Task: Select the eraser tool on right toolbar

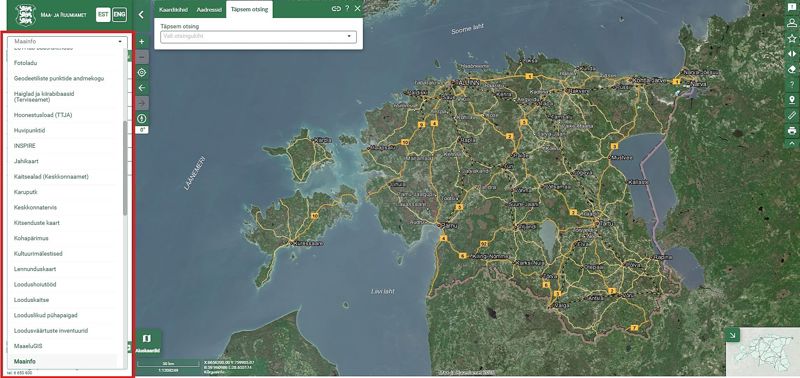Action: 792,68
